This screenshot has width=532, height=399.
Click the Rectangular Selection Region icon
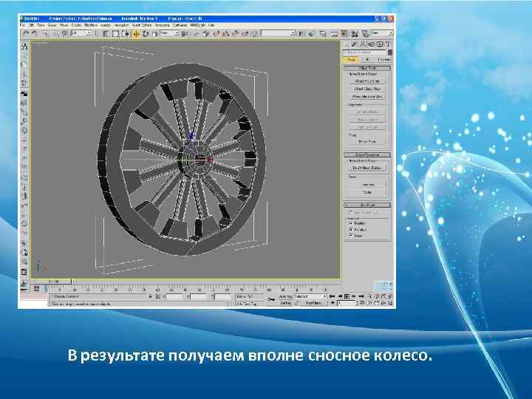[116, 33]
